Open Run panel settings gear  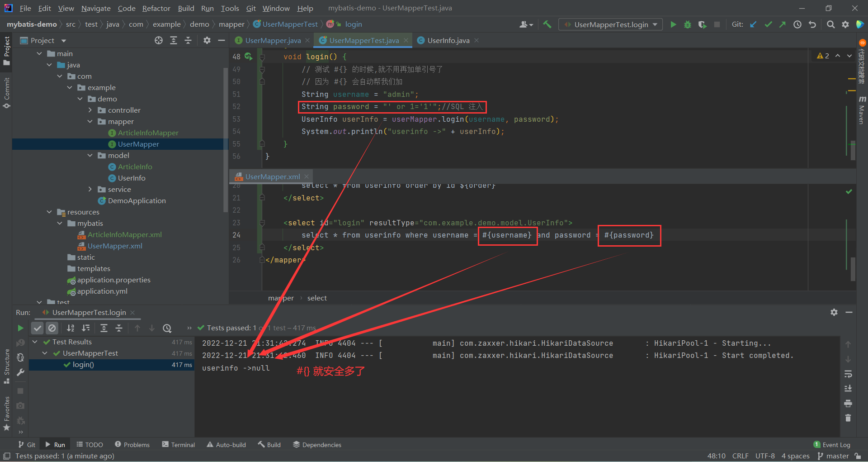pyautogui.click(x=834, y=312)
